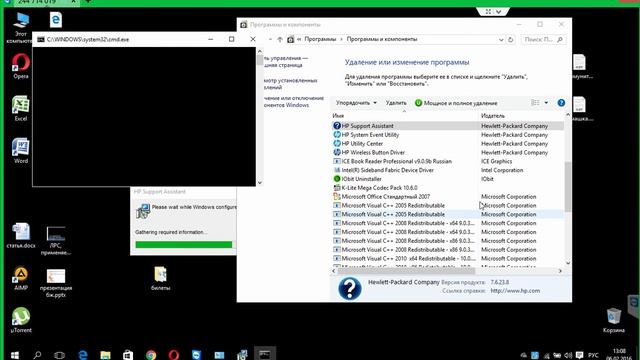Screen dimensions: 640x360
Task: Open the Excel desktop shortcut
Action: click(20, 108)
